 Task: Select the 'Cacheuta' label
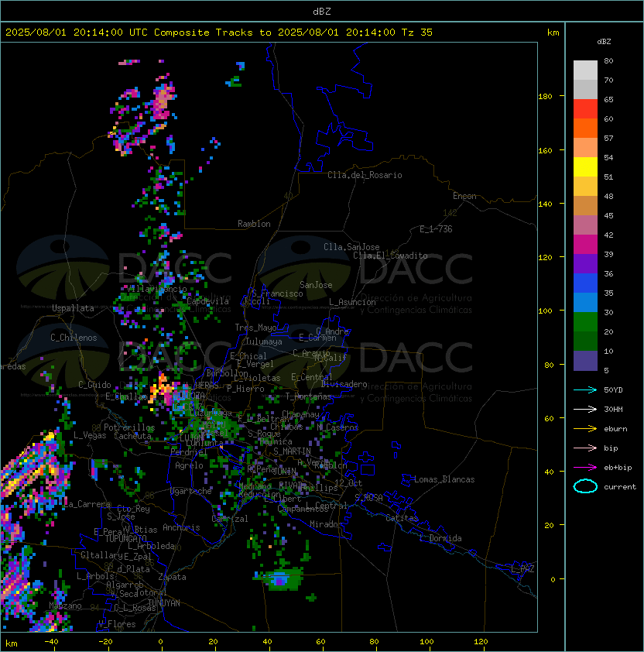tap(132, 436)
